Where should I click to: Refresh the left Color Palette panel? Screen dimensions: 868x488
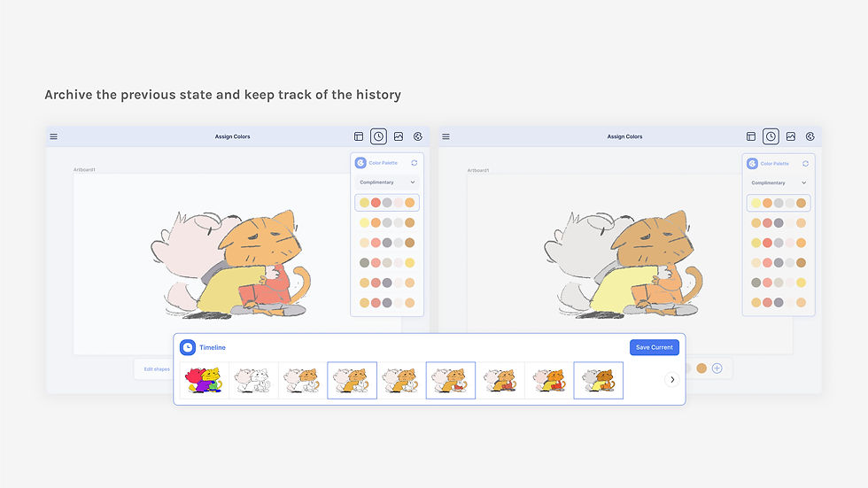(x=415, y=163)
